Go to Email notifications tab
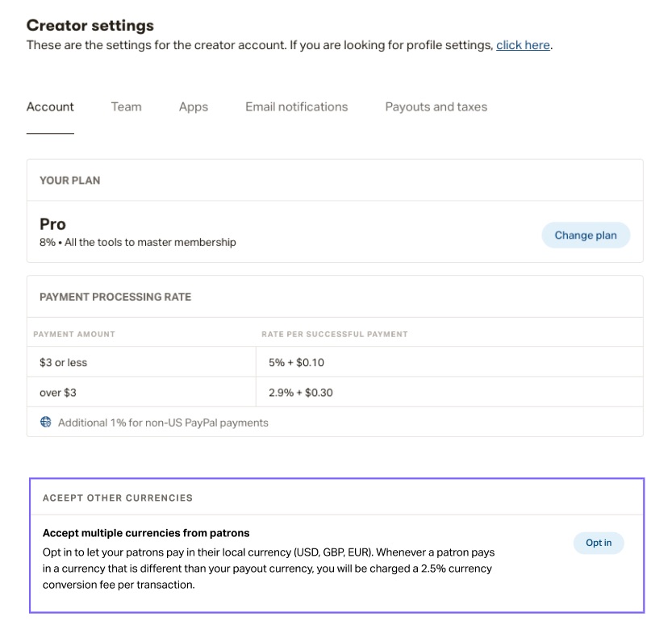Screen dimensions: 672x625 pos(297,106)
